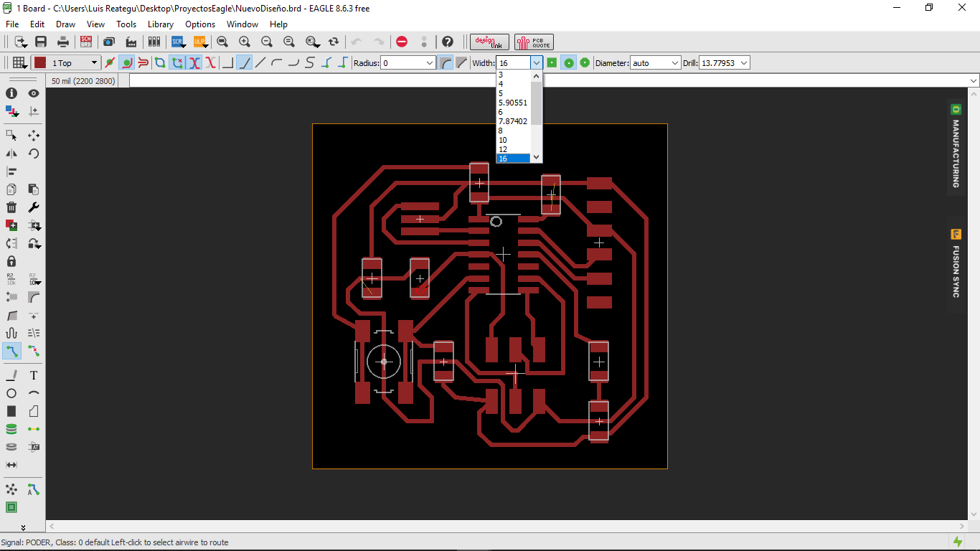980x551 pixels.
Task: Click the Zoom in icon
Action: [245, 42]
